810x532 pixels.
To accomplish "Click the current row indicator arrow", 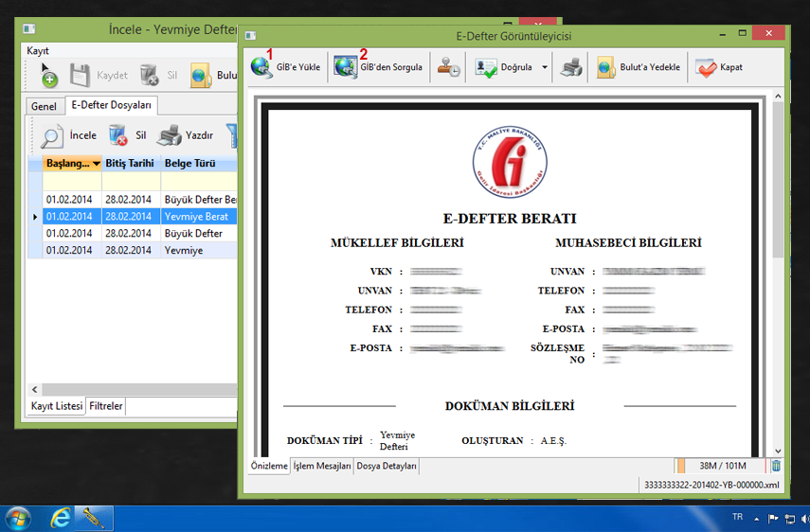I will (x=36, y=217).
